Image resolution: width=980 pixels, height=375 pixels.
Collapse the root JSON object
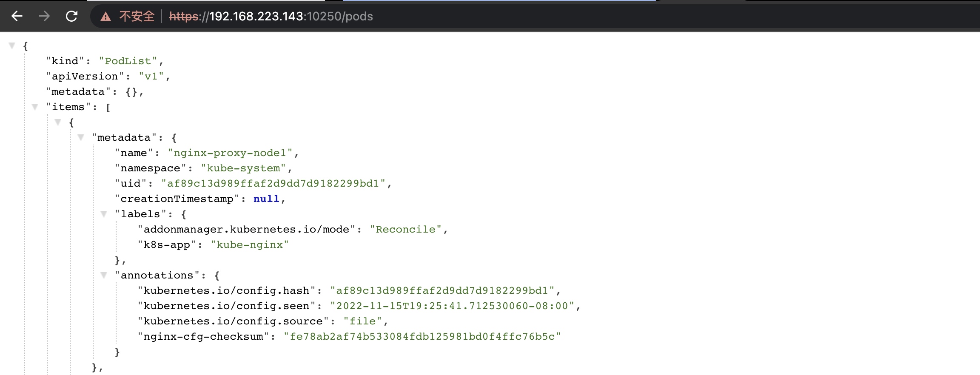coord(12,45)
